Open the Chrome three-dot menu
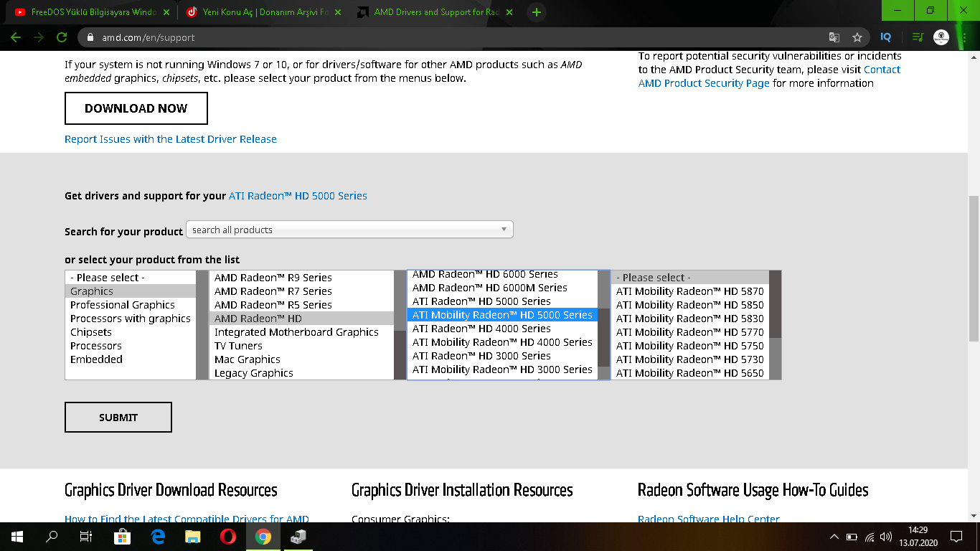980x551 pixels. (965, 37)
